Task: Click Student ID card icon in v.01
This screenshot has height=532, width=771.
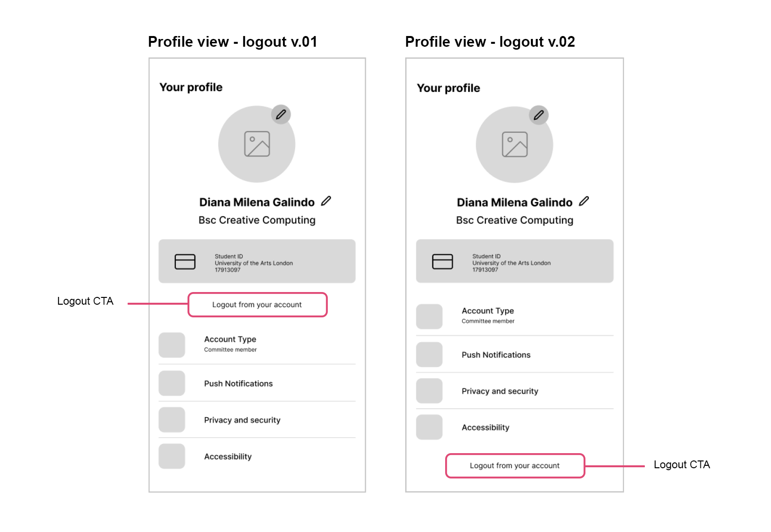Action: (185, 262)
